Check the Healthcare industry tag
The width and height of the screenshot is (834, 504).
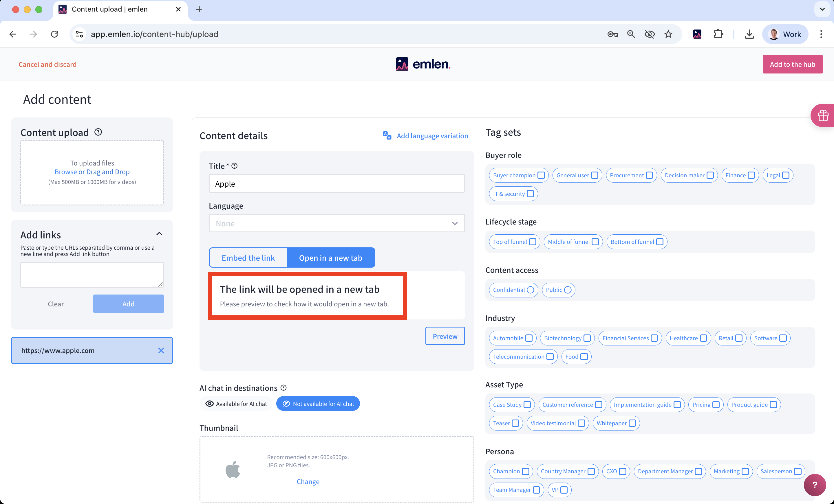point(703,338)
